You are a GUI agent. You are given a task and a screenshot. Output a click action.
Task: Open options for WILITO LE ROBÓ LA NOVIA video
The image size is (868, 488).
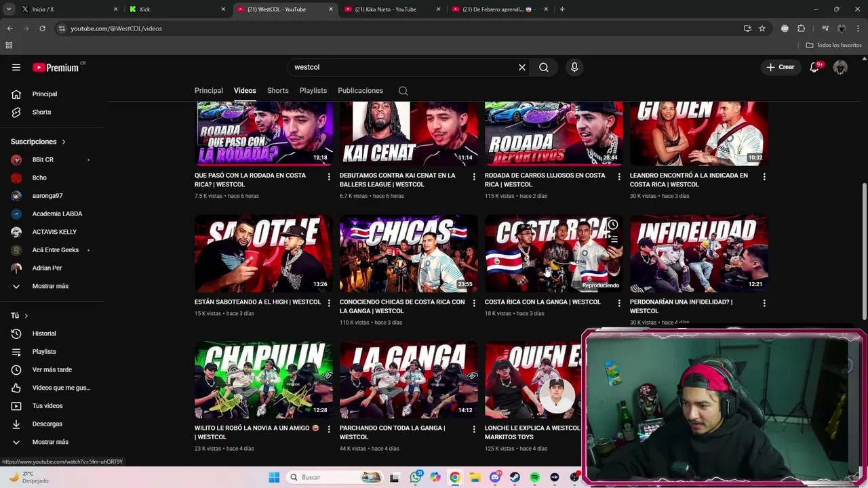coord(329,429)
